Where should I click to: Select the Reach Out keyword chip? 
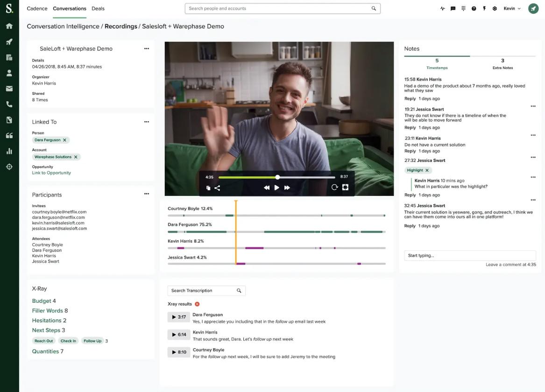coord(44,341)
